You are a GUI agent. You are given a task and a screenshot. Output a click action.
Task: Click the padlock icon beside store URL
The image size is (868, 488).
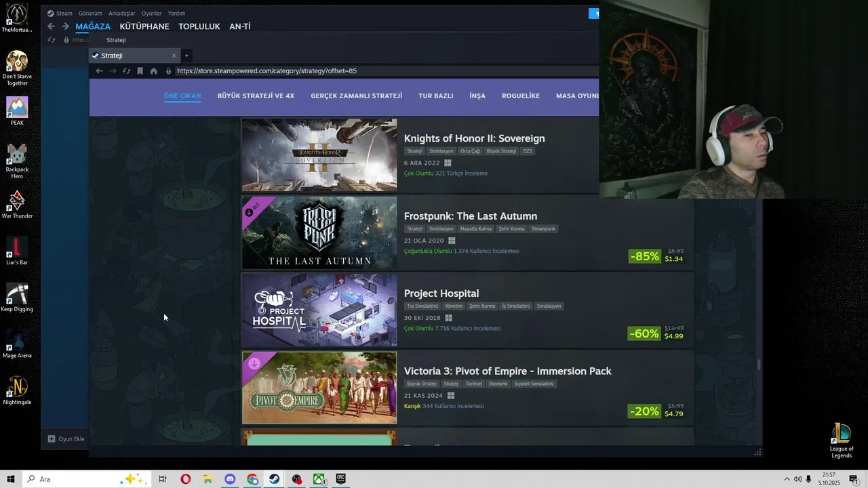168,70
